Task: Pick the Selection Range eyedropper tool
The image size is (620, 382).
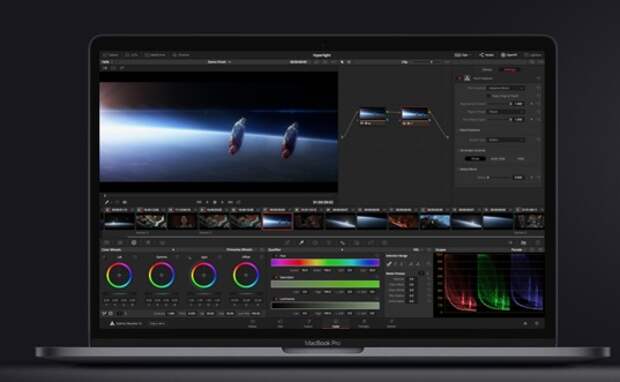Action: coord(389,264)
